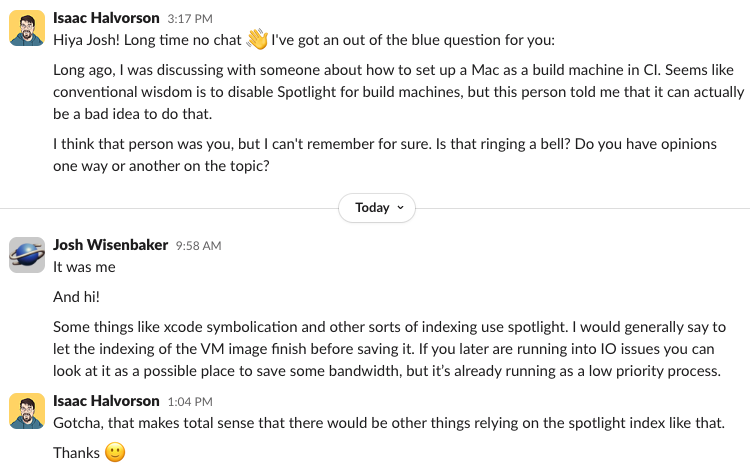Click the smiley emoji after Thanks
The width and height of the screenshot is (750, 471).
[x=115, y=452]
